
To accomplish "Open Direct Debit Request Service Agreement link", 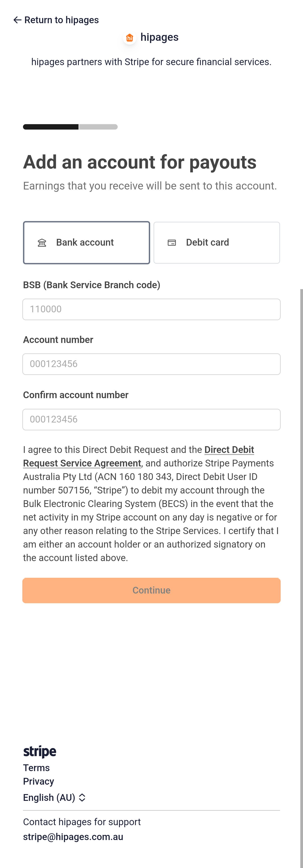I will pyautogui.click(x=82, y=463).
